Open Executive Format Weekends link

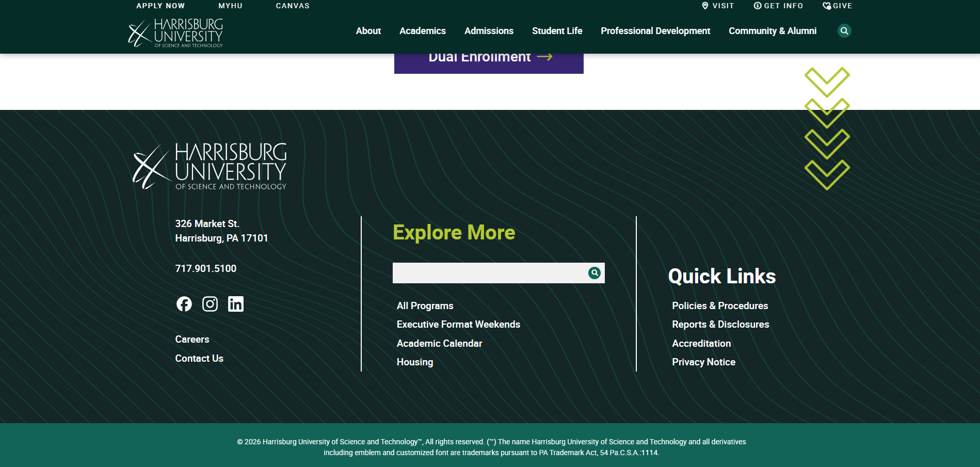point(458,325)
